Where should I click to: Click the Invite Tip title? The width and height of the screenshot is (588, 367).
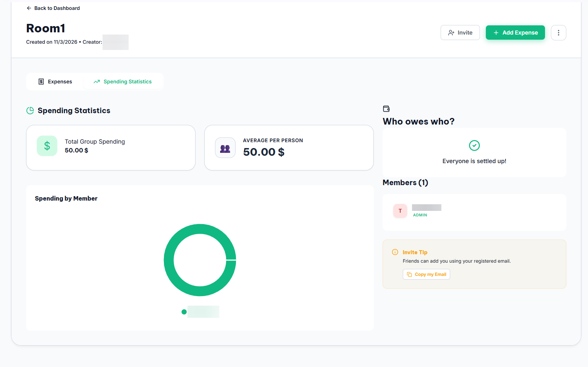pos(415,252)
